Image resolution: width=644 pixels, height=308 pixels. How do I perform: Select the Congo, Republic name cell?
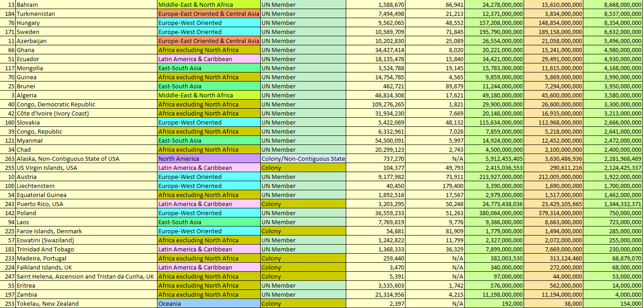click(x=86, y=131)
